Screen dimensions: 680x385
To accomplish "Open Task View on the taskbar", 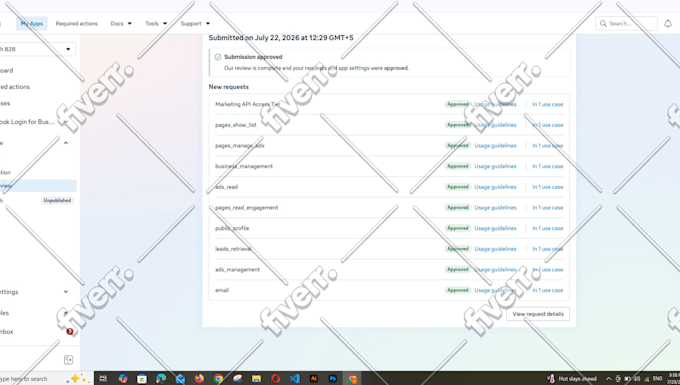I will (x=103, y=378).
